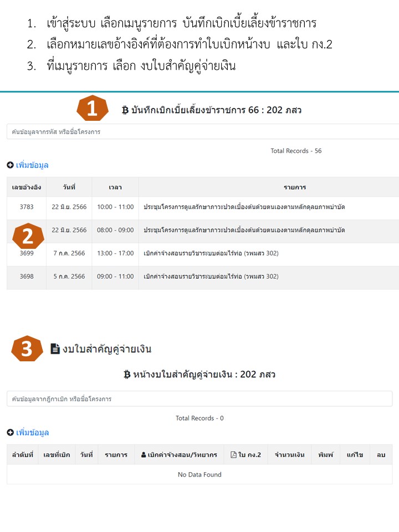Screen dimensions: 399x532
Task: Select reference number 3699
Action: coord(27,253)
